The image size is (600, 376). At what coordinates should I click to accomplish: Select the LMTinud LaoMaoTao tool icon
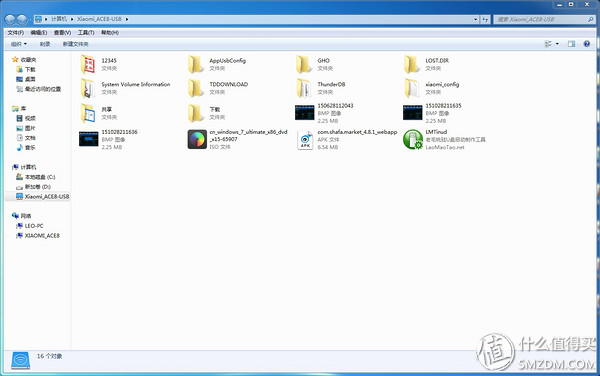(412, 140)
